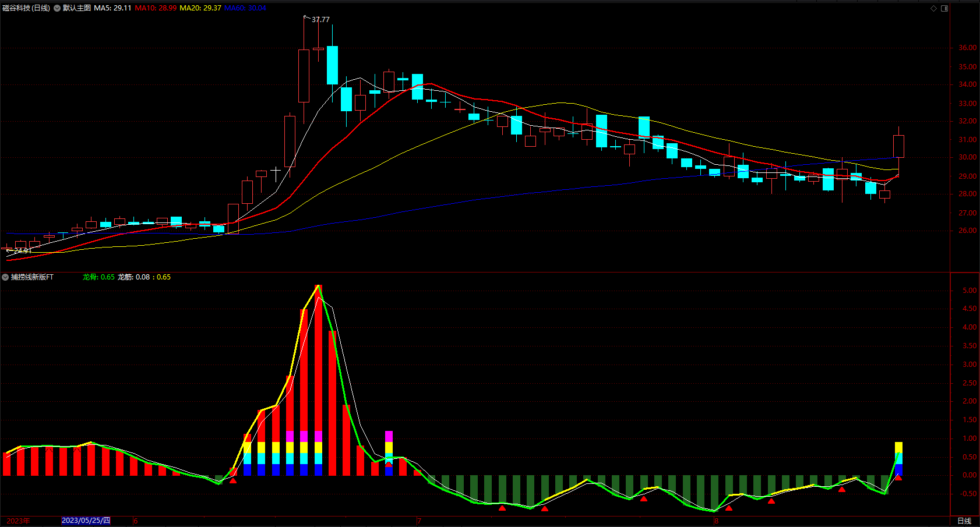The image size is (980, 527).
Task: Open the main chart indicator dropdown arrow
Action: coord(57,8)
